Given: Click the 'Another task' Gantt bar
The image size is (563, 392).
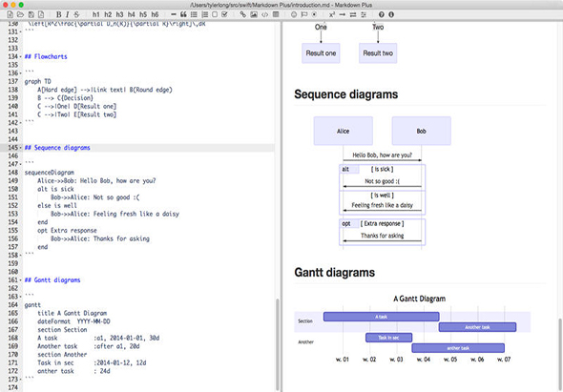Looking at the screenshot, I should click(x=477, y=327).
